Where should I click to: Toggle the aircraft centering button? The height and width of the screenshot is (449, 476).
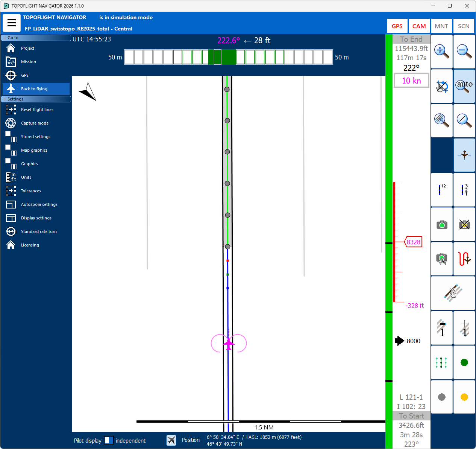(x=464, y=155)
